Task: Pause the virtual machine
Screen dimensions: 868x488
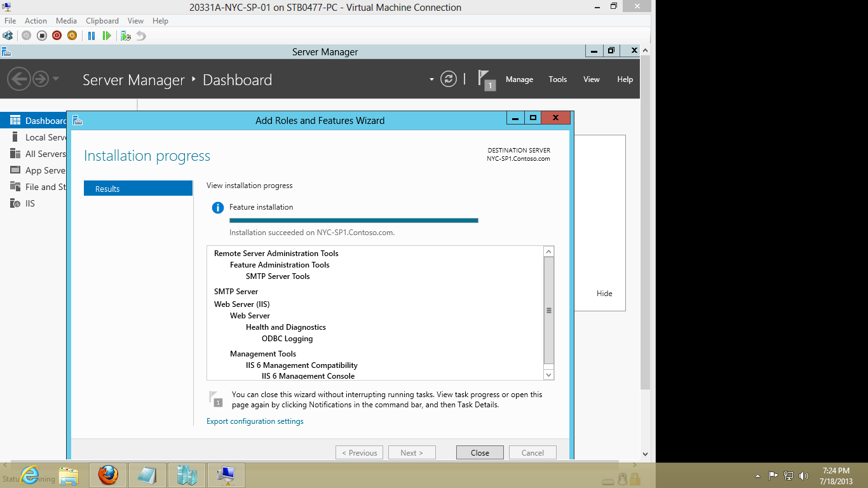Action: [x=92, y=36]
